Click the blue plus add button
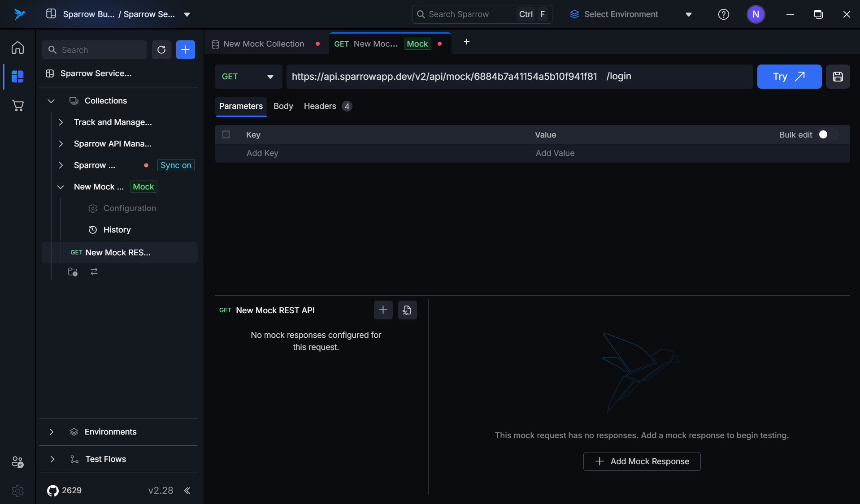The image size is (860, 504). pos(186,50)
